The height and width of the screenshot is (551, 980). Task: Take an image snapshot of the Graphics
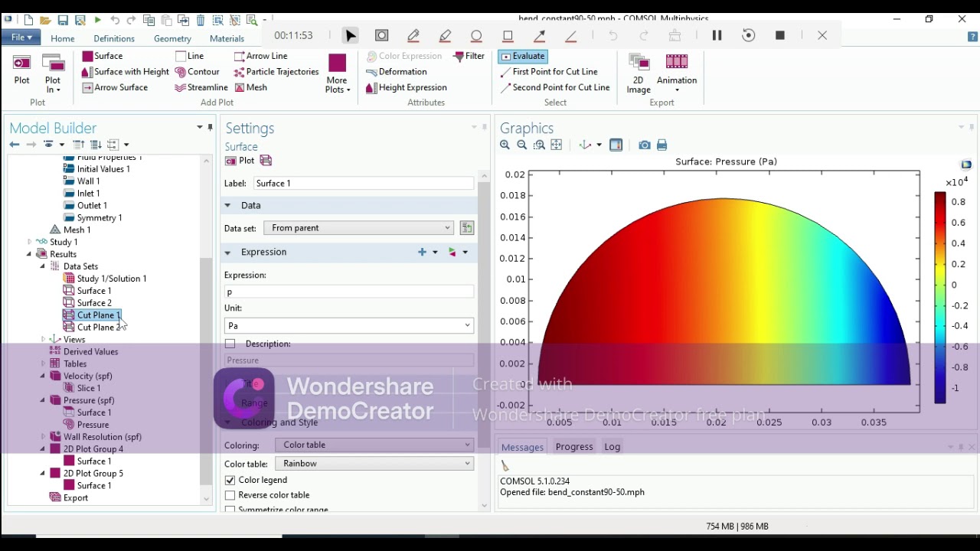click(645, 145)
